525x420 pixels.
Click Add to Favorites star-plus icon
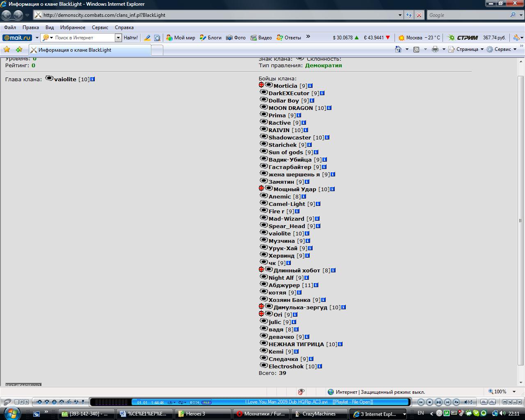coord(19,49)
